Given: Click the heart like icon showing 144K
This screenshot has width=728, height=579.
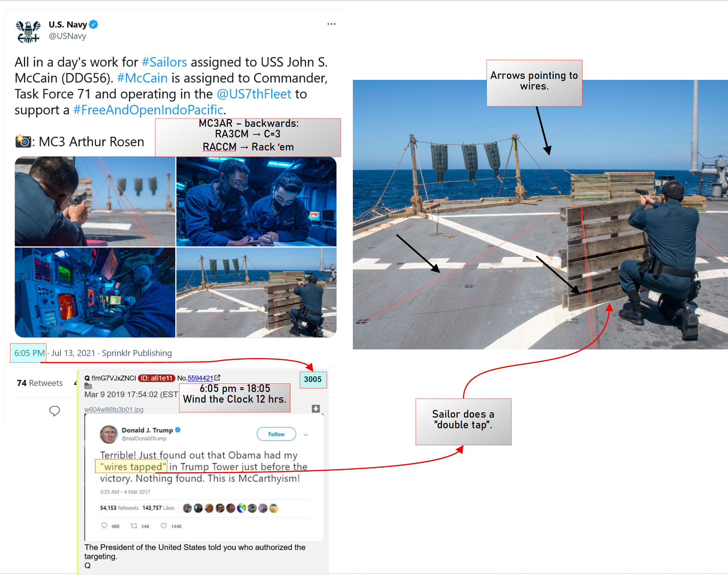Looking at the screenshot, I should coord(163,526).
